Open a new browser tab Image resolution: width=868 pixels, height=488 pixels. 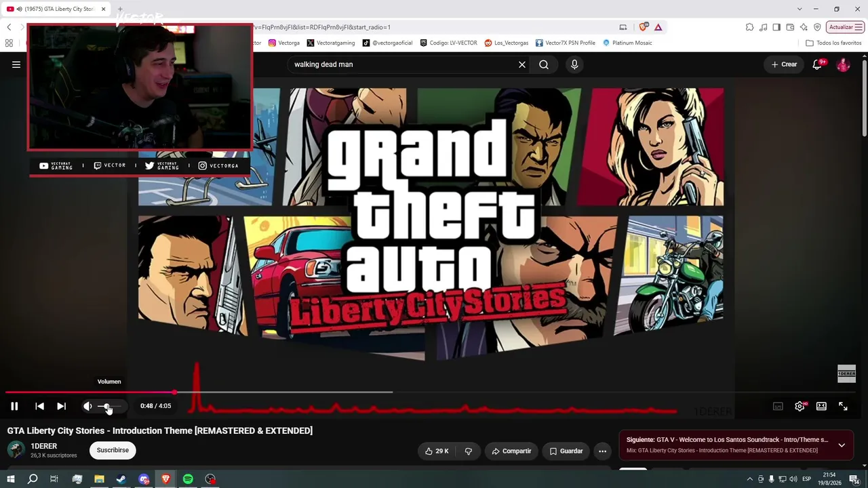pos(120,9)
